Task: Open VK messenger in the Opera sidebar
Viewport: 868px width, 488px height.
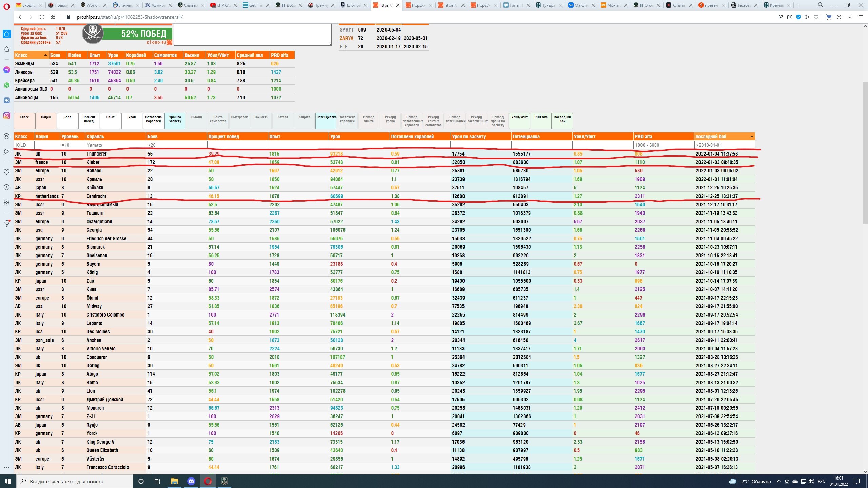Action: (x=7, y=100)
